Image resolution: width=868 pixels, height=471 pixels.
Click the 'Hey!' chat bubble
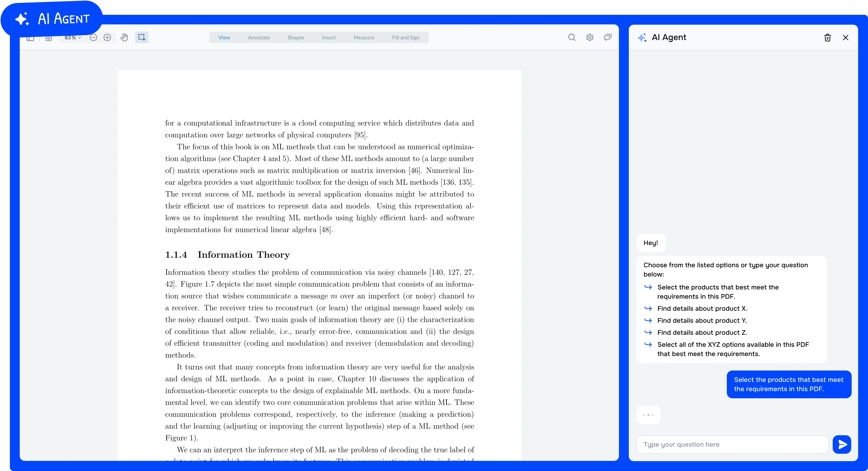651,243
